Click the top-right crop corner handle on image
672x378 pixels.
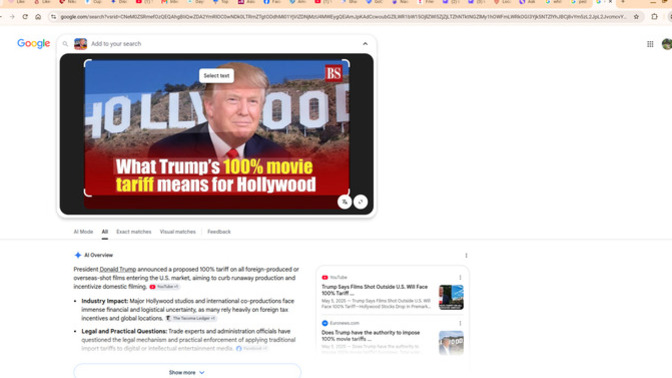[345, 63]
